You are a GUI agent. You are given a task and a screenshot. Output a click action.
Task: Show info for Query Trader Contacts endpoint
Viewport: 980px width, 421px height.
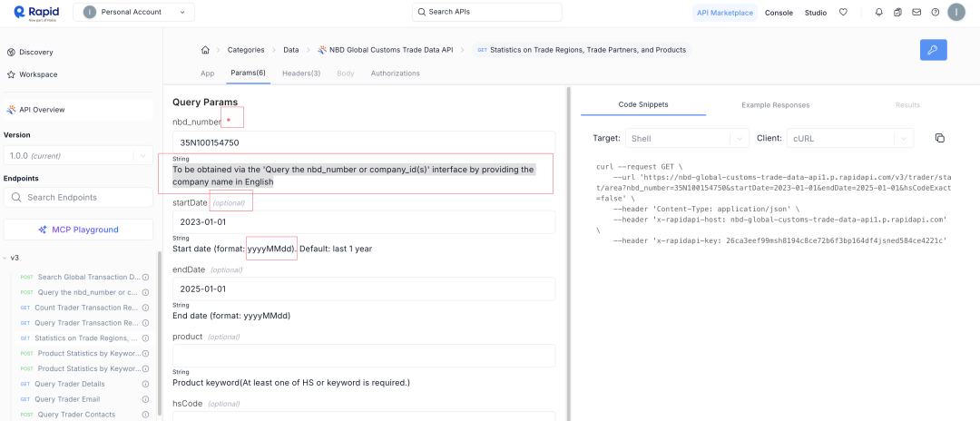click(145, 414)
